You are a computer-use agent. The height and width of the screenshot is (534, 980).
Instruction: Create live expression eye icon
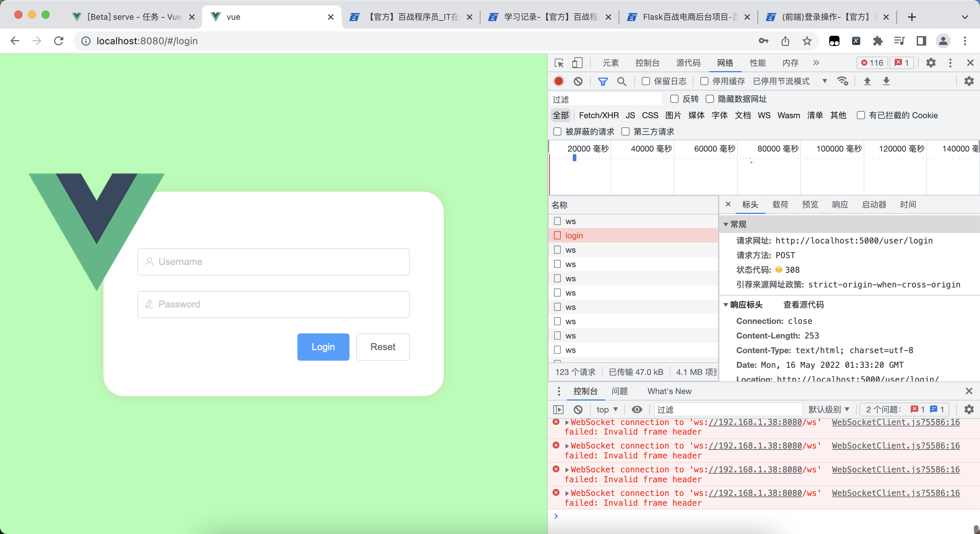637,409
